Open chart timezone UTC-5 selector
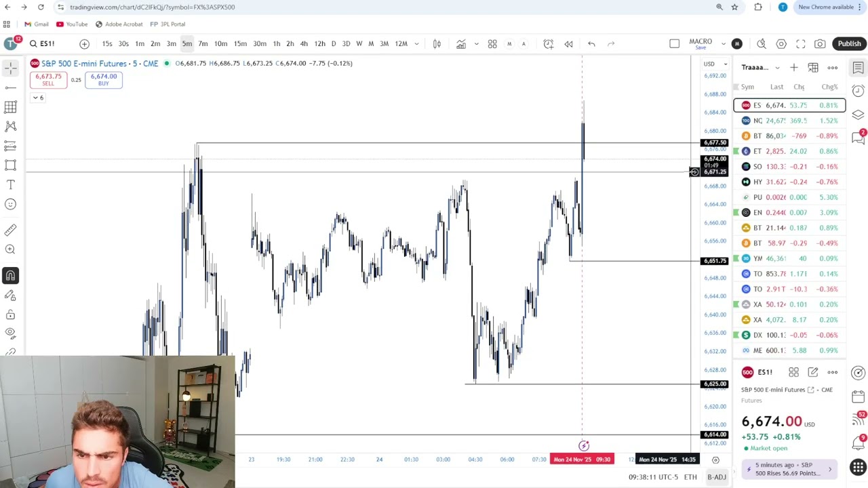The height and width of the screenshot is (488, 868). coord(653,477)
